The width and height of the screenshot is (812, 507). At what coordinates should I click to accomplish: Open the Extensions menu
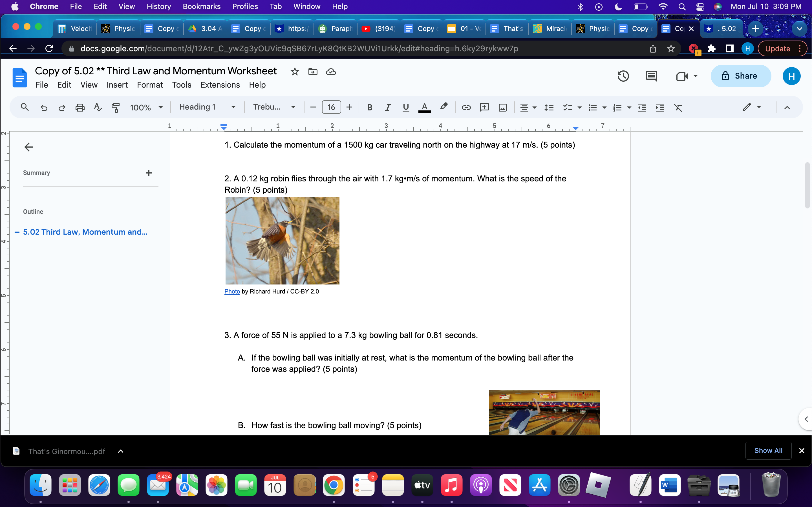(220, 85)
